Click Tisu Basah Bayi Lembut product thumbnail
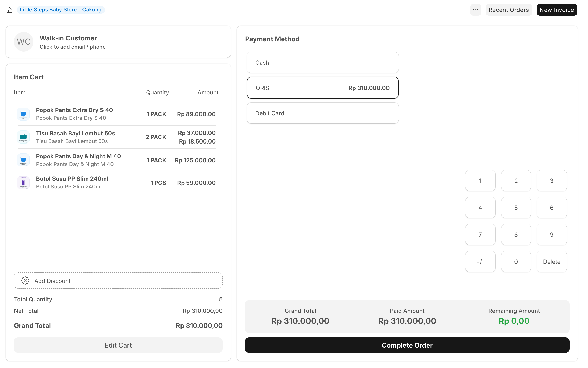The width and height of the screenshot is (588, 368). click(x=23, y=137)
